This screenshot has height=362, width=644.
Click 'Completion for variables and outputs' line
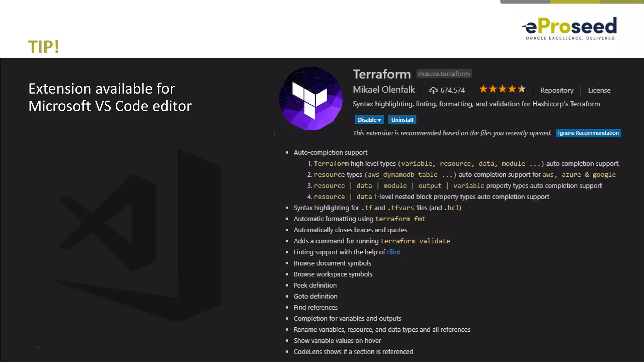[x=347, y=319]
